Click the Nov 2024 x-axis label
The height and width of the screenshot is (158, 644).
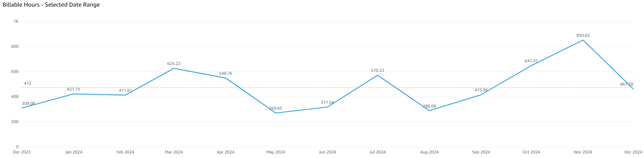point(583,152)
